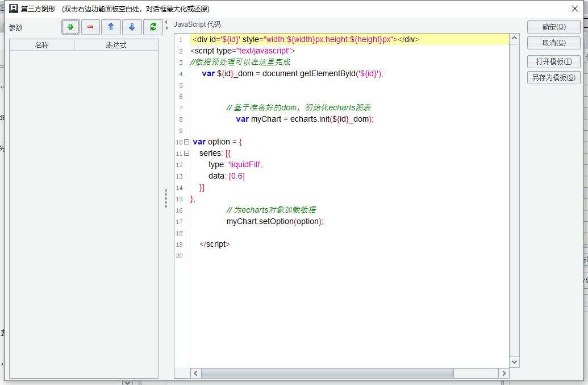Click the 确定(O) confirm button
Screen dimensions: 588x385
(553, 27)
